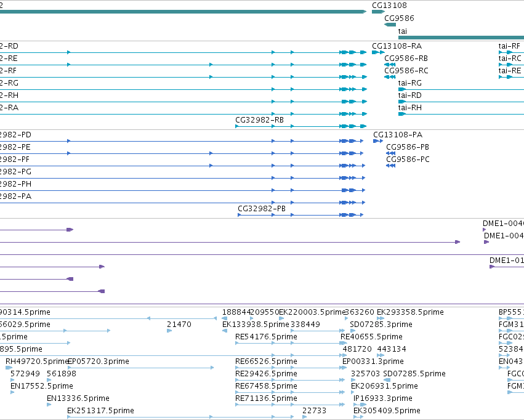
Task: Select the 572949 EST label
Action: 25,374
